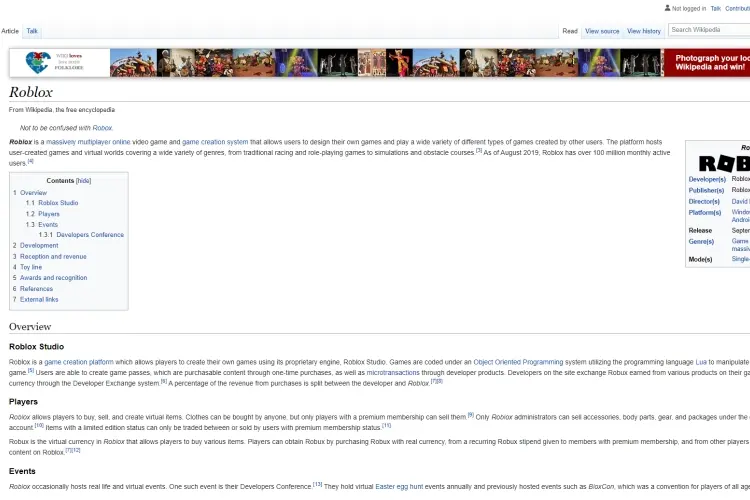Jump to External links in contents
Image resolution: width=750 pixels, height=500 pixels.
coord(39,300)
